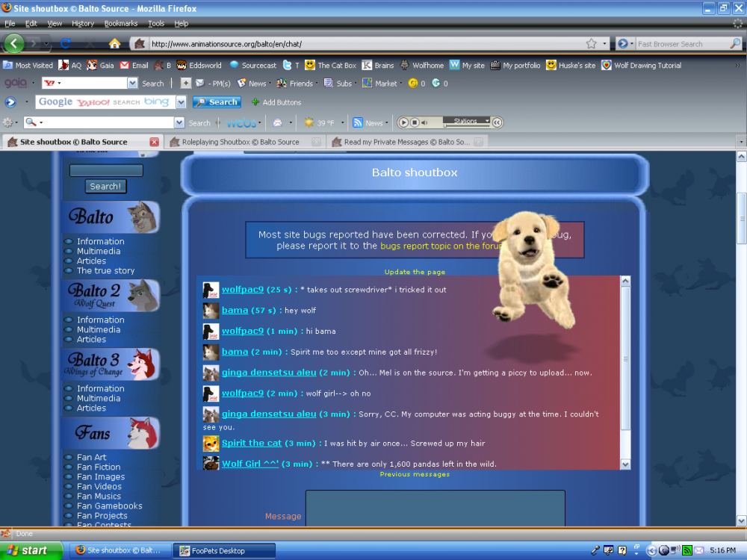The image size is (747, 560).
Task: Mute the toolbar radio speaker icon
Action: 424,123
